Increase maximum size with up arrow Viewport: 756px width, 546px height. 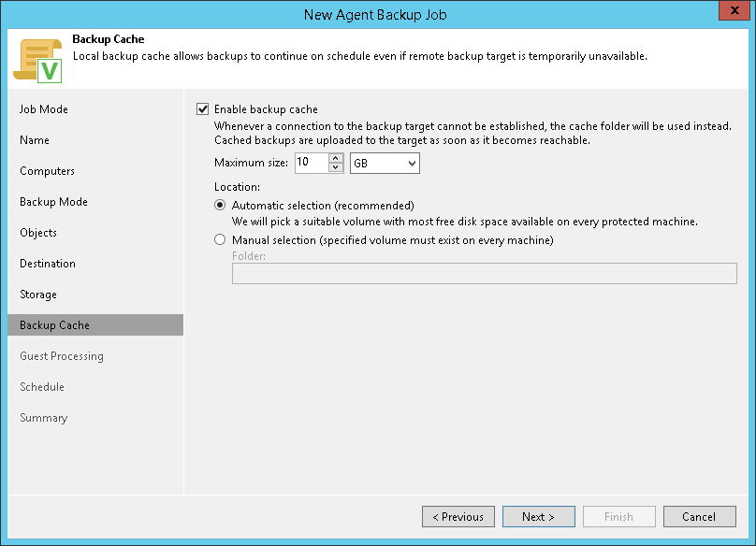pyautogui.click(x=337, y=158)
